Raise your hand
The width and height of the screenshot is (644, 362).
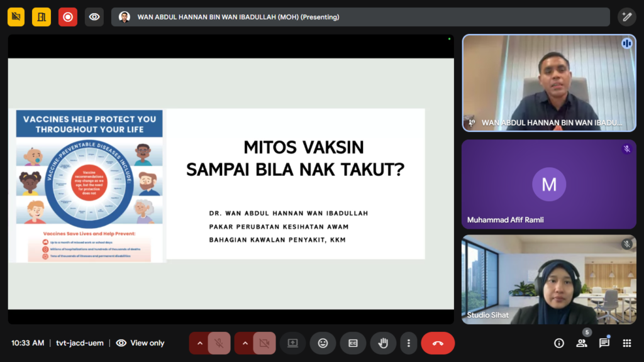pyautogui.click(x=383, y=343)
